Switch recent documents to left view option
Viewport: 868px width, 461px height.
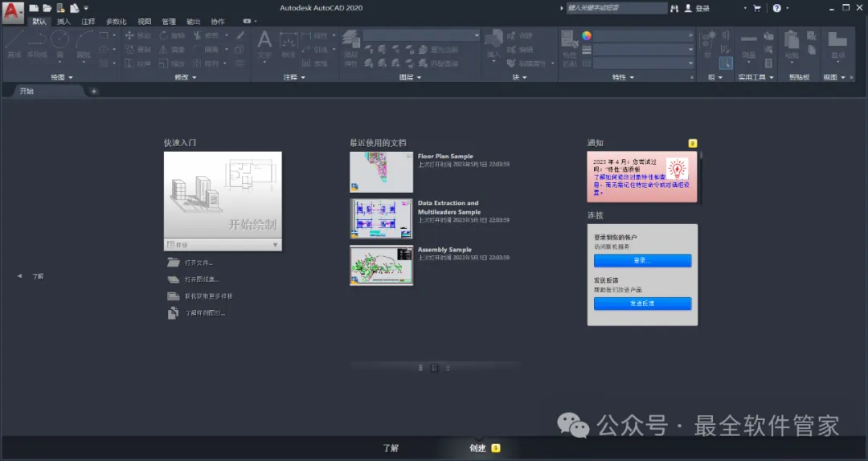(x=420, y=368)
